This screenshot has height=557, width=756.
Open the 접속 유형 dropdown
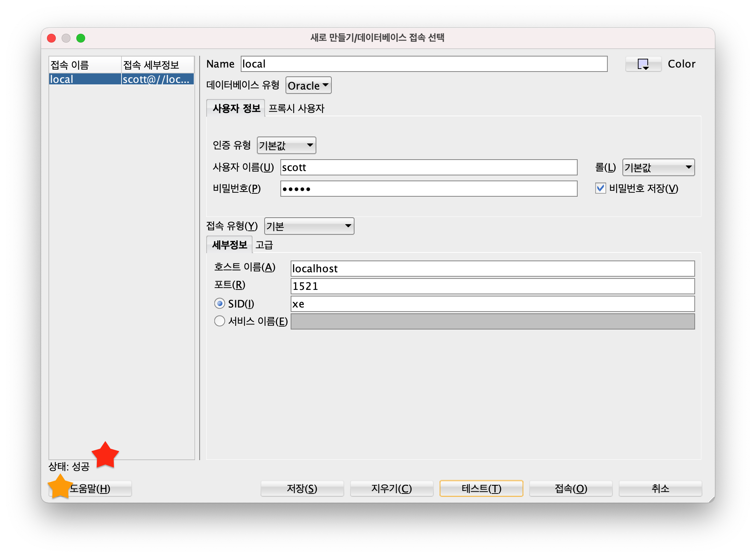click(309, 226)
